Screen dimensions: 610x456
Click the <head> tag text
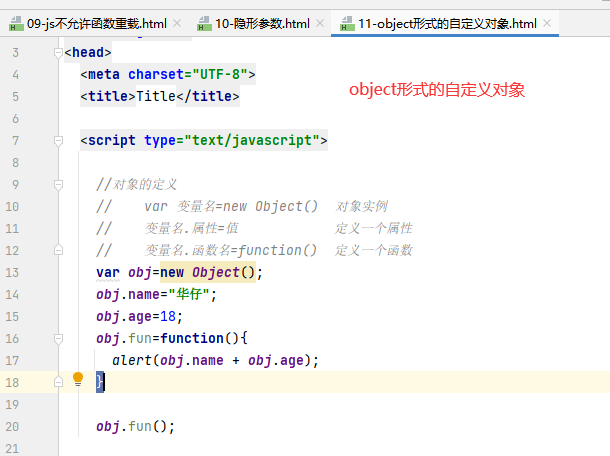(88, 52)
